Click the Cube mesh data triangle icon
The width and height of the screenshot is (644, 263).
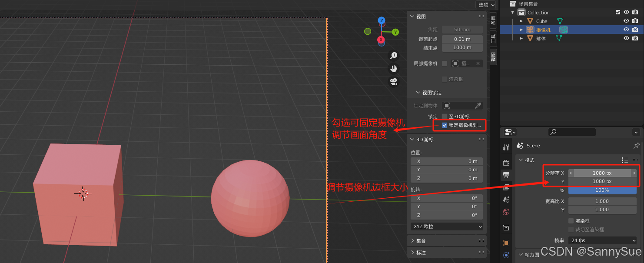click(560, 21)
